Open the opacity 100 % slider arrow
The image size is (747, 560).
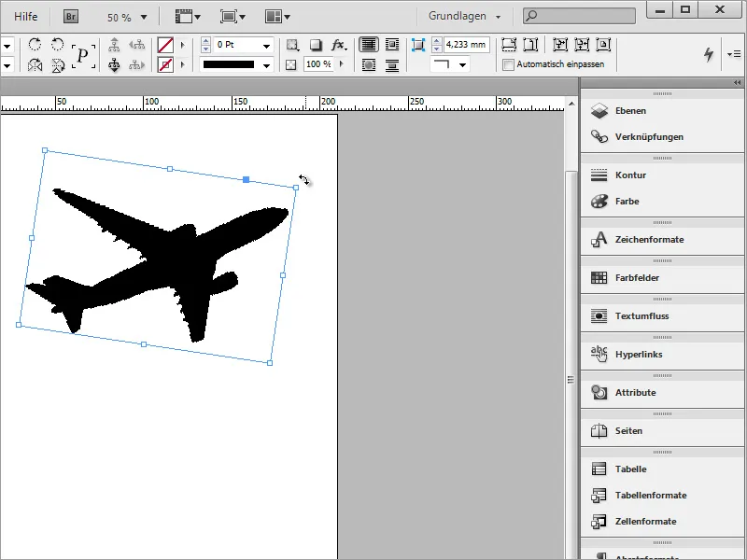click(341, 63)
